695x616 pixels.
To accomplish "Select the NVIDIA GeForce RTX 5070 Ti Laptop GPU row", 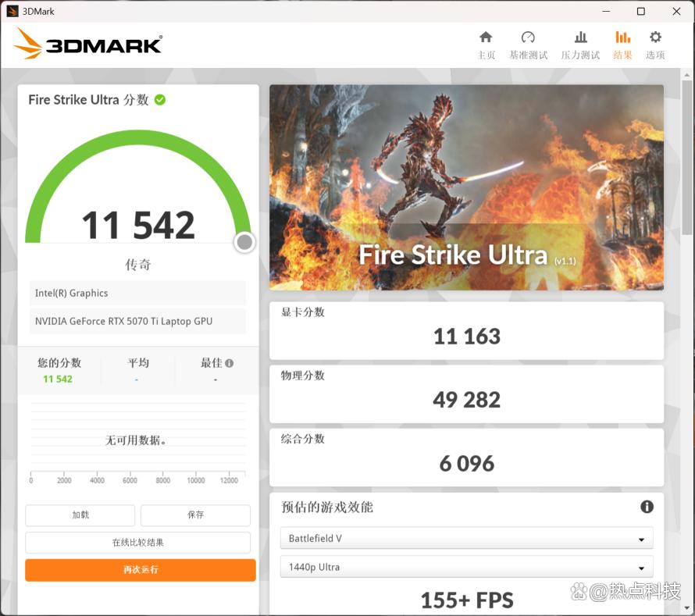I will (x=138, y=322).
